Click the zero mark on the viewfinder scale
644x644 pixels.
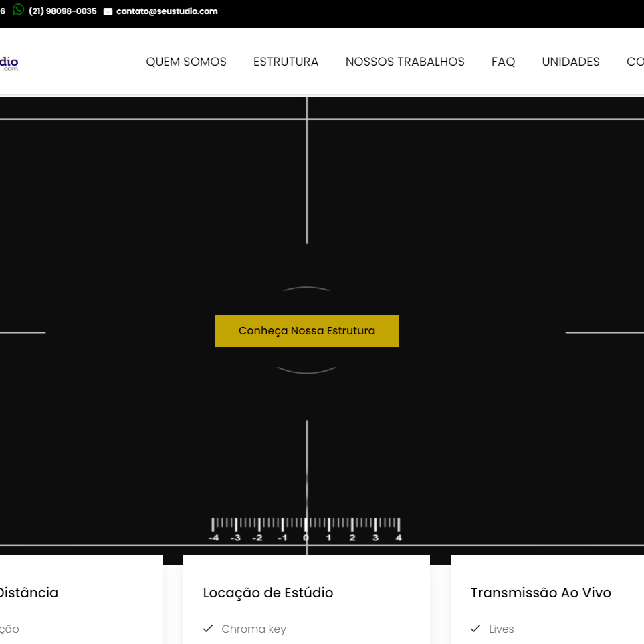click(306, 538)
